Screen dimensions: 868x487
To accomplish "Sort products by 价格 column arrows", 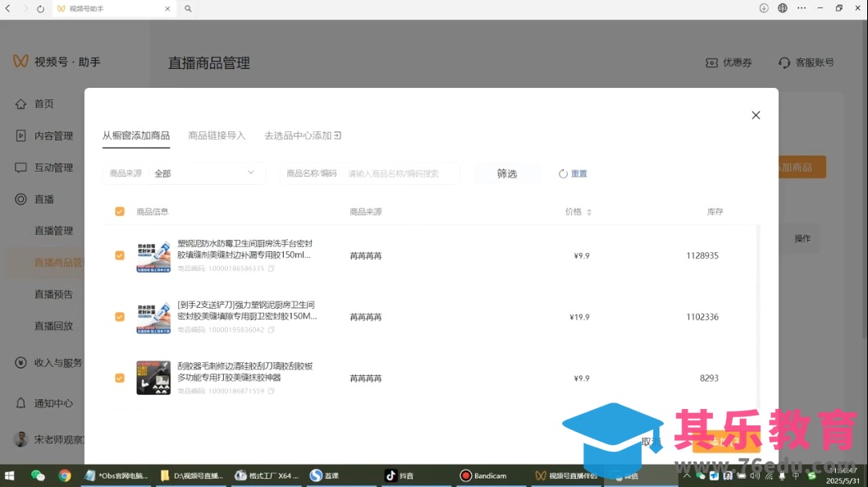I will 588,212.
